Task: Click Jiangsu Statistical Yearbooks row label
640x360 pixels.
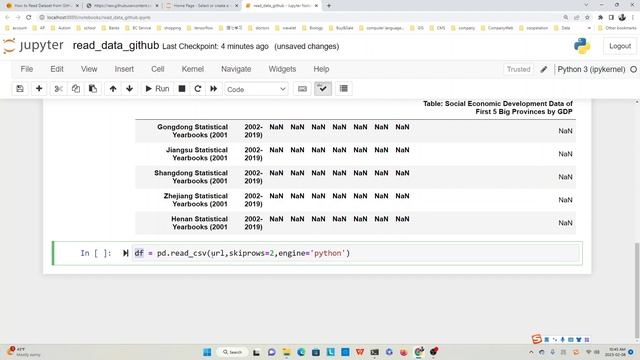Action: click(197, 154)
